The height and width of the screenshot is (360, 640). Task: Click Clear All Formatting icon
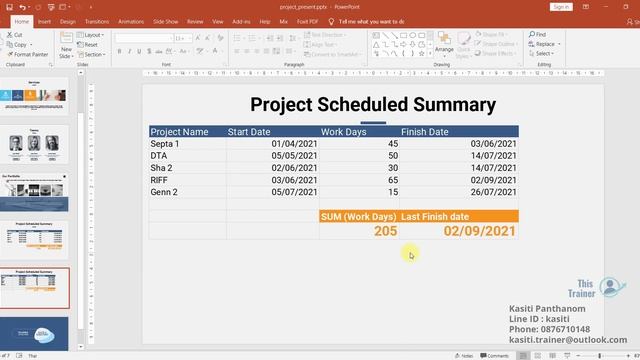220,38
